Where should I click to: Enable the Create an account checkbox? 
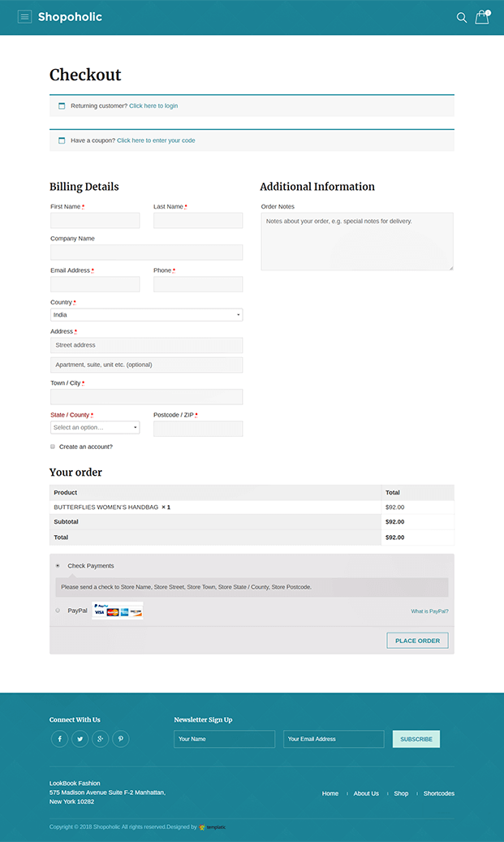coord(53,447)
